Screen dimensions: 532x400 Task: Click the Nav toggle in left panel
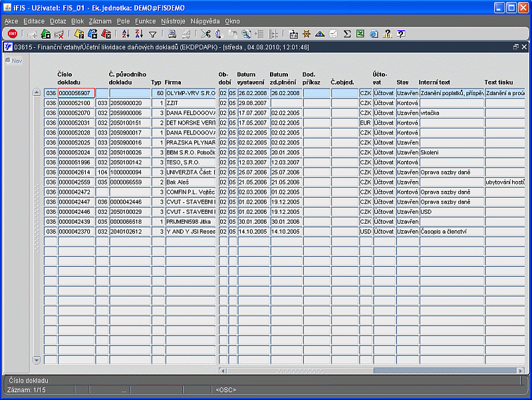point(14,61)
